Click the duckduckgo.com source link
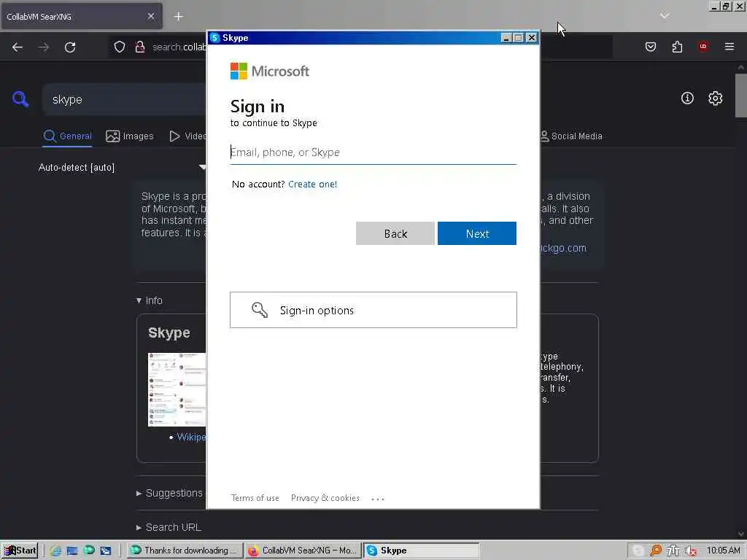Image resolution: width=747 pixels, height=560 pixels. coord(562,248)
